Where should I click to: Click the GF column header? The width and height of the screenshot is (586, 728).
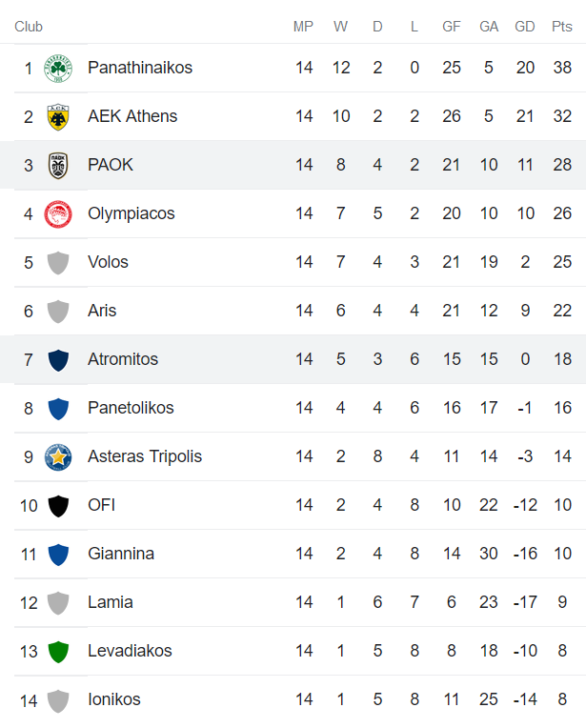tap(452, 27)
